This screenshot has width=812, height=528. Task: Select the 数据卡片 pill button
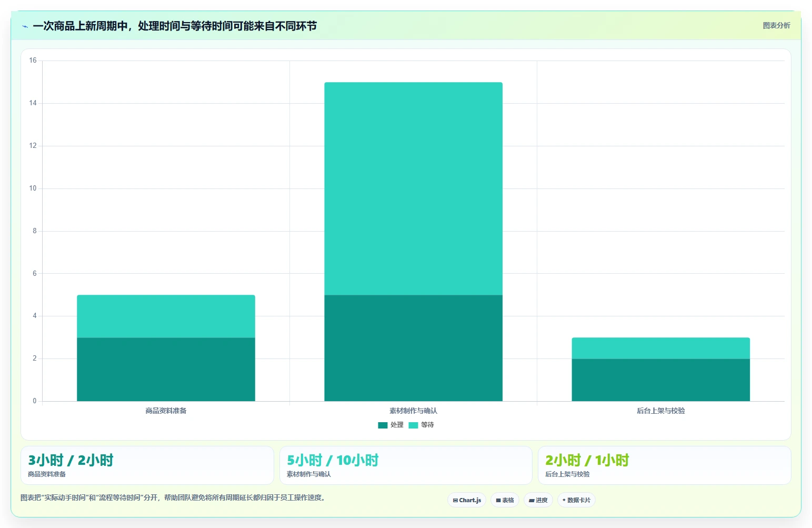click(576, 500)
